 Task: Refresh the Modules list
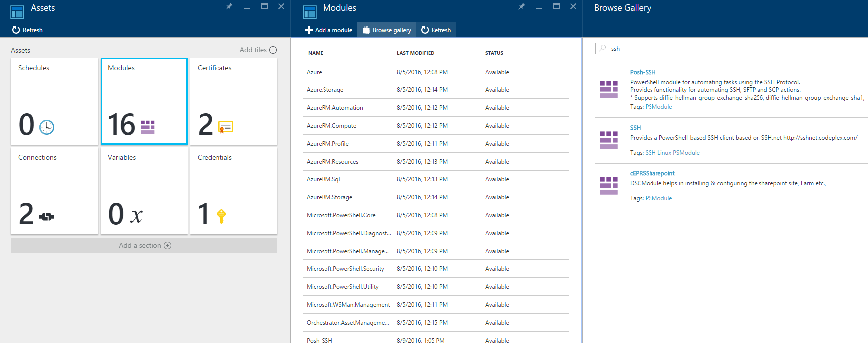(x=436, y=30)
